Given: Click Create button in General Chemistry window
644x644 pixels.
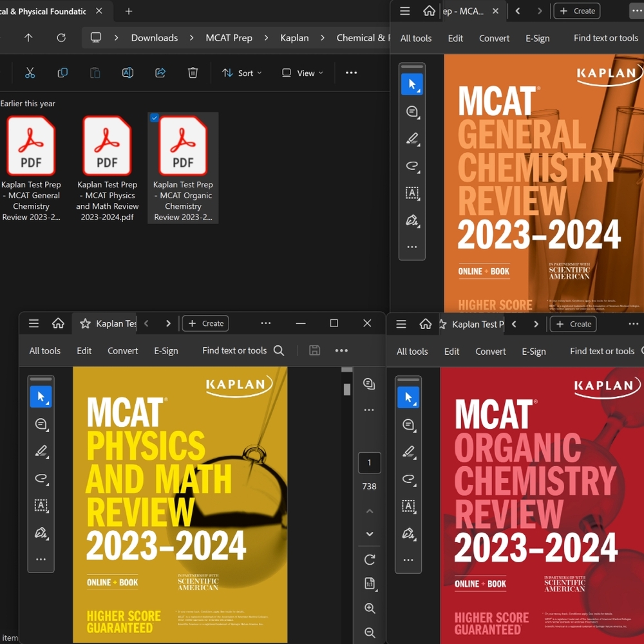Looking at the screenshot, I should click(x=577, y=11).
